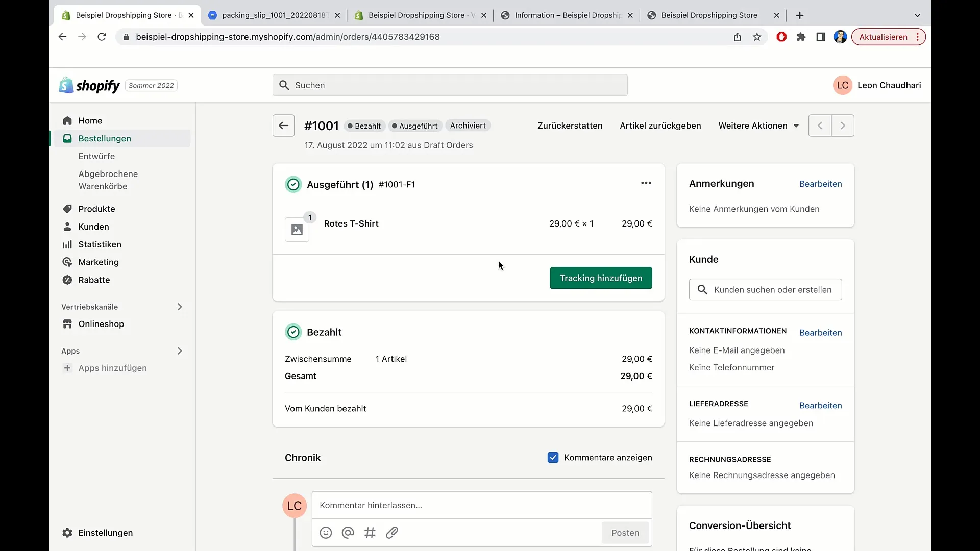This screenshot has height=551, width=980.
Task: Click the back arrow navigation icon
Action: coord(283,125)
